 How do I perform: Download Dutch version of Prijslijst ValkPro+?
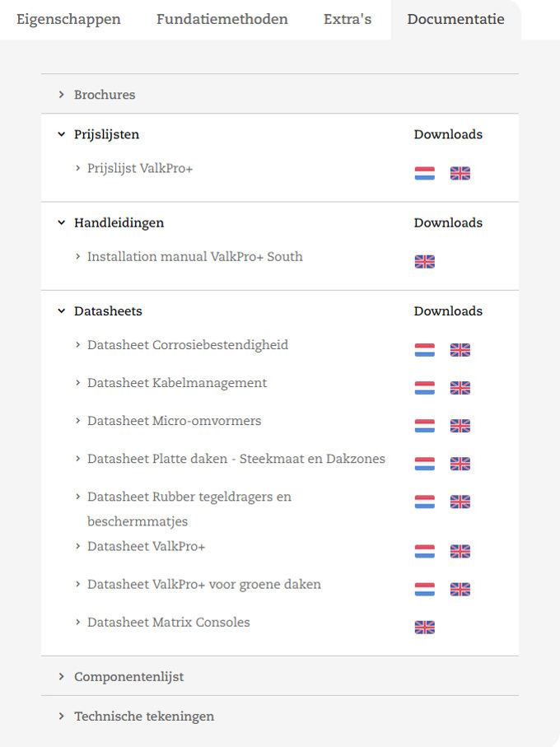[424, 173]
